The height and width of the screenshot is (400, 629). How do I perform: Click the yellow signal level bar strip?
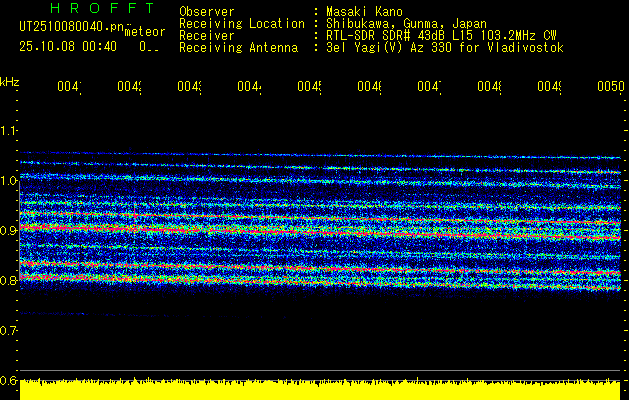tap(320, 389)
